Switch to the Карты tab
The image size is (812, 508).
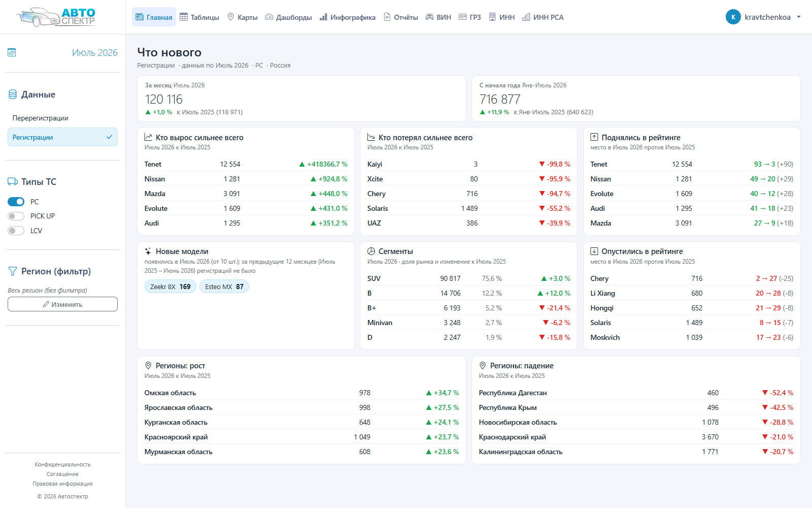[x=242, y=17]
